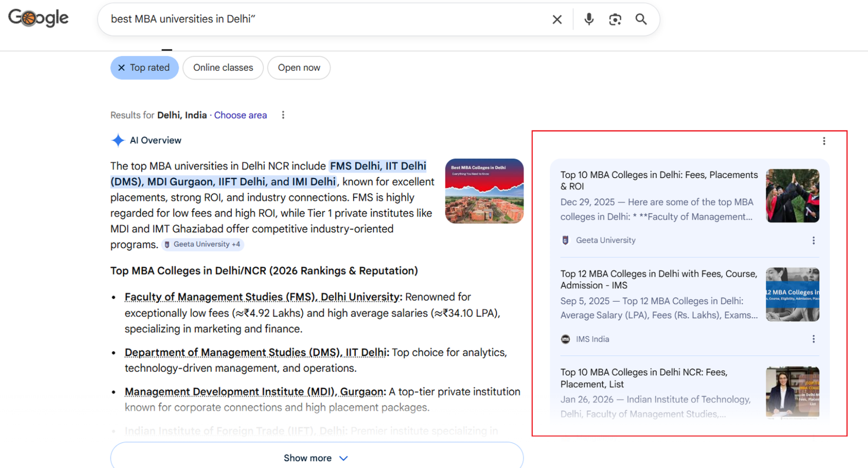Enable the Open now filter
The height and width of the screenshot is (468, 868).
(299, 67)
